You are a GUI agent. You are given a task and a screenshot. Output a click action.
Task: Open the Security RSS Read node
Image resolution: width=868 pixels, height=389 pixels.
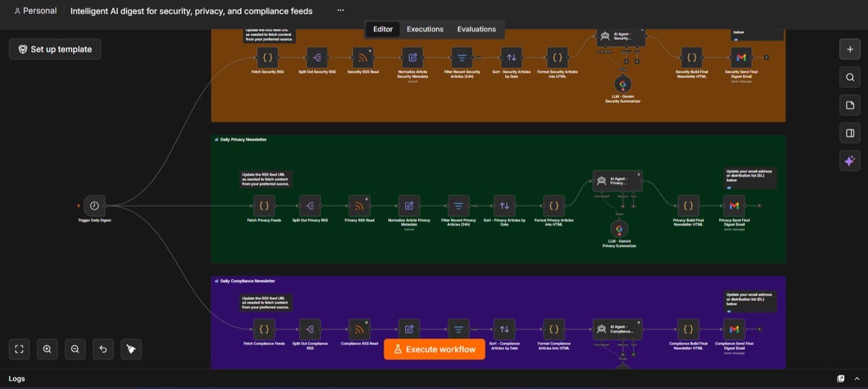(x=363, y=58)
